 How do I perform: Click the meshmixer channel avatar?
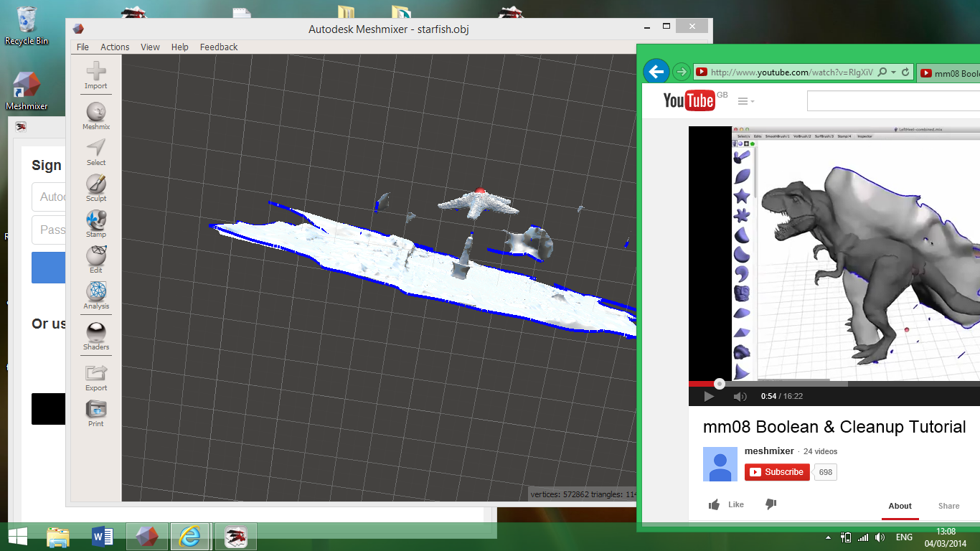(720, 463)
